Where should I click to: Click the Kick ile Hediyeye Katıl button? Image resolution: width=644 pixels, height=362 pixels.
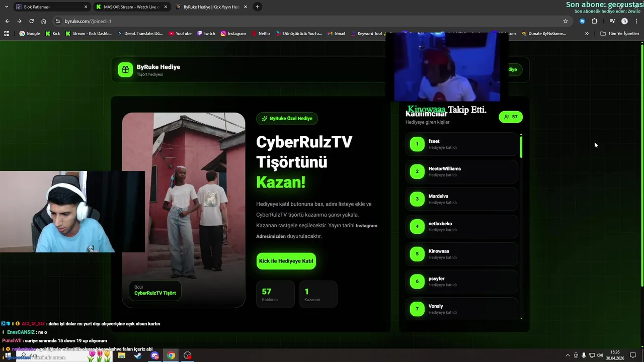coord(286,261)
